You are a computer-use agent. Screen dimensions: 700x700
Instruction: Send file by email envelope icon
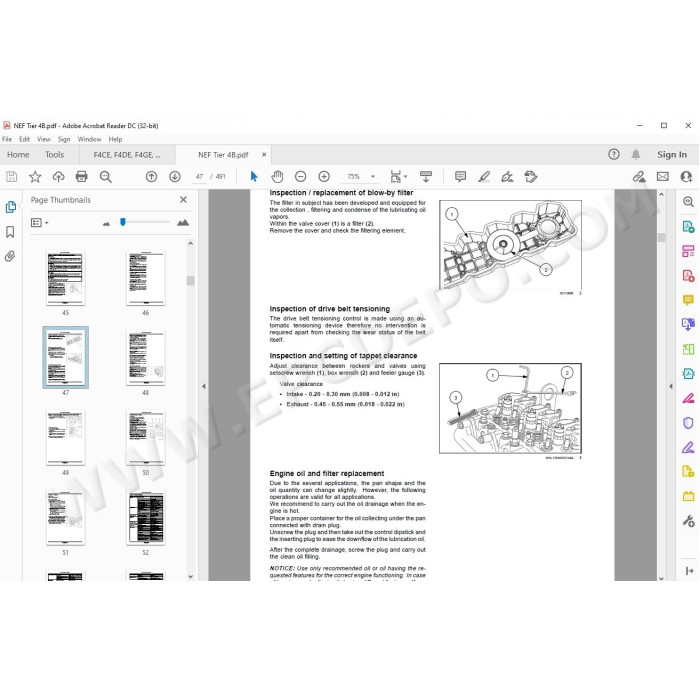point(662,177)
